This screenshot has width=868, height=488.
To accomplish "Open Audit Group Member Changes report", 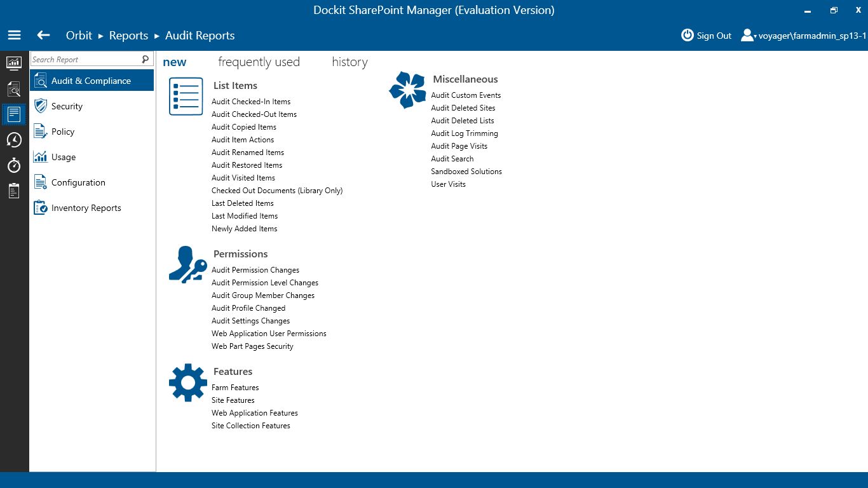I will (263, 295).
